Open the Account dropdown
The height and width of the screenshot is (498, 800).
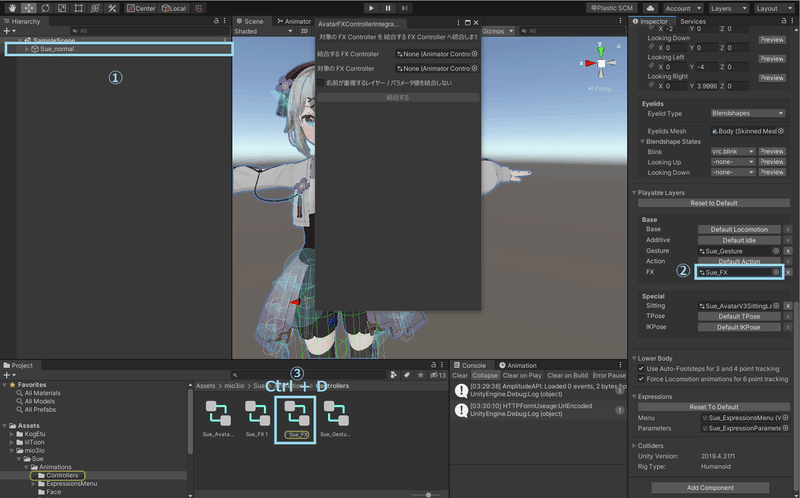pos(684,8)
